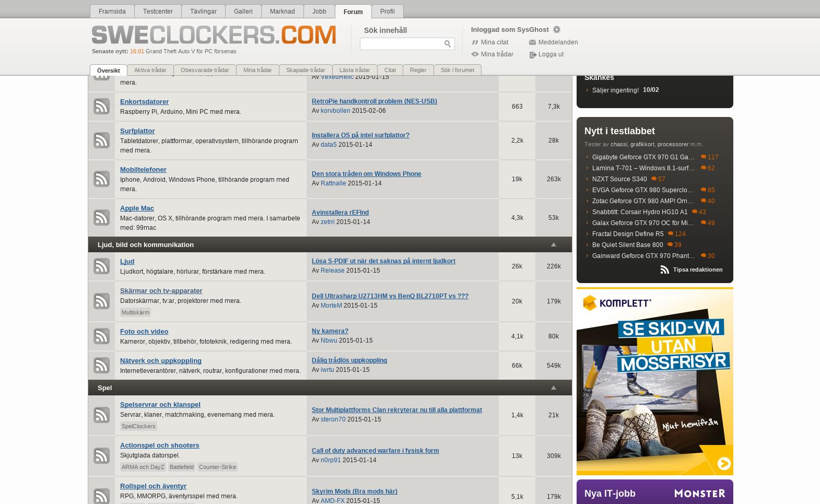Open review Lamina T-701 Windows 8.1 surfplatta
The image size is (820, 504).
click(x=643, y=168)
